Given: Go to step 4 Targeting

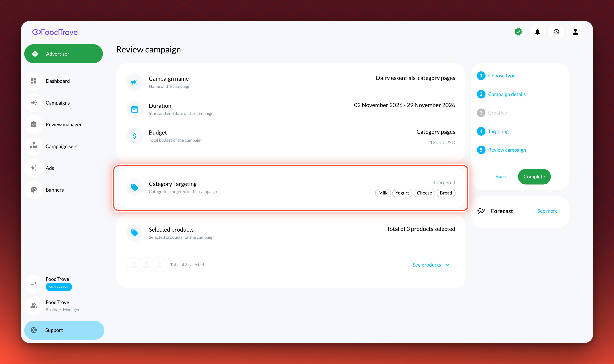Looking at the screenshot, I should (x=493, y=132).
